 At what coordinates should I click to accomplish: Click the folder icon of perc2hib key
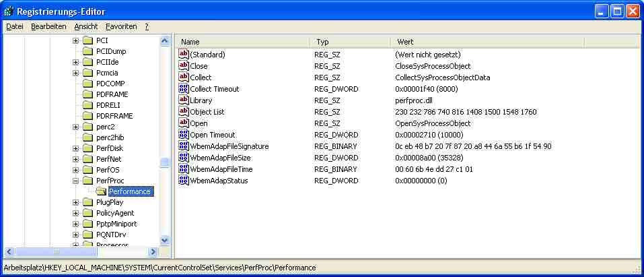tap(87, 137)
